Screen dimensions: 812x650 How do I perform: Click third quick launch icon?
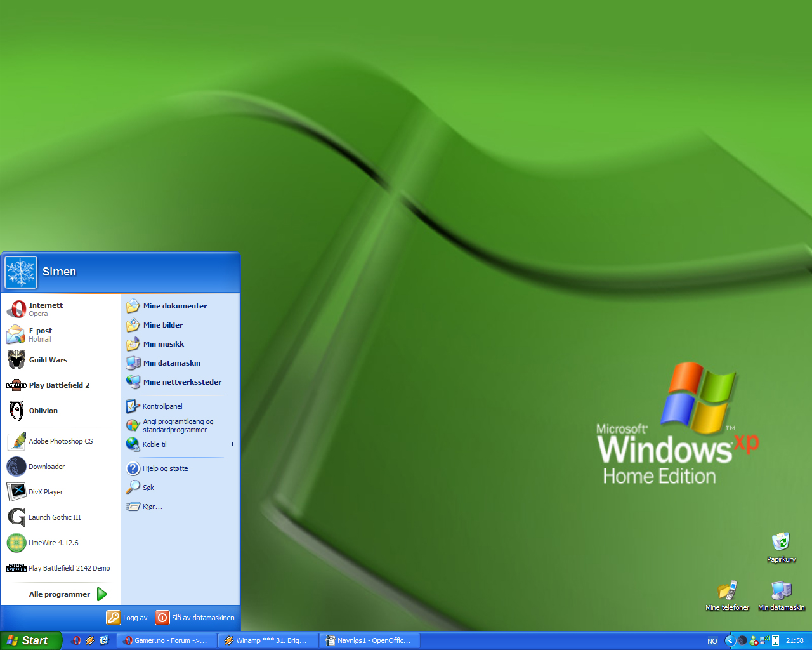pos(104,640)
